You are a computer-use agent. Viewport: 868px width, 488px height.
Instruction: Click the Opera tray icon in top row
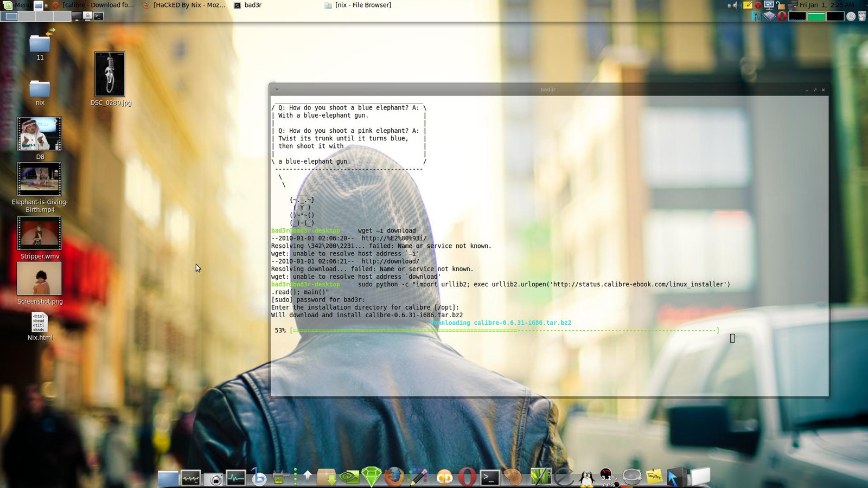pos(758,5)
